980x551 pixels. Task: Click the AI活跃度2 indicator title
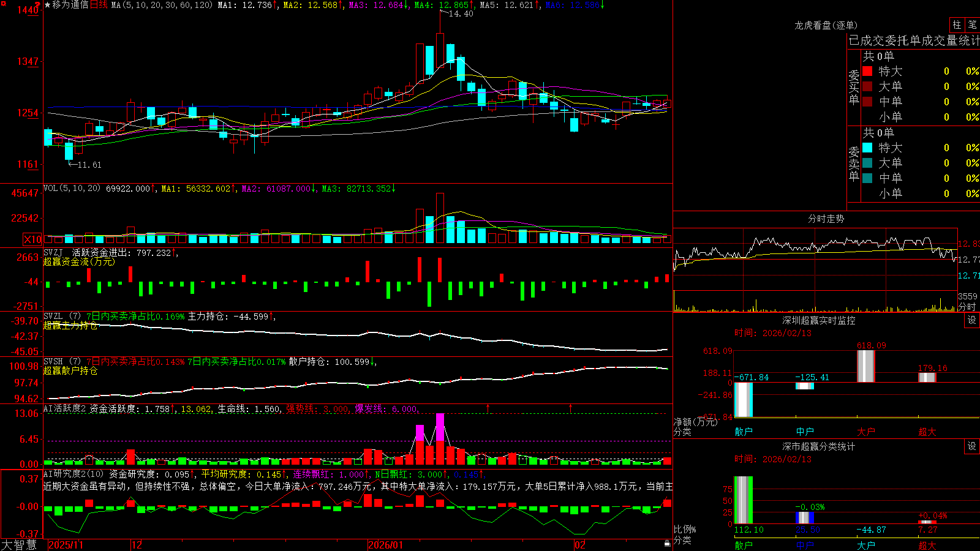coord(65,409)
